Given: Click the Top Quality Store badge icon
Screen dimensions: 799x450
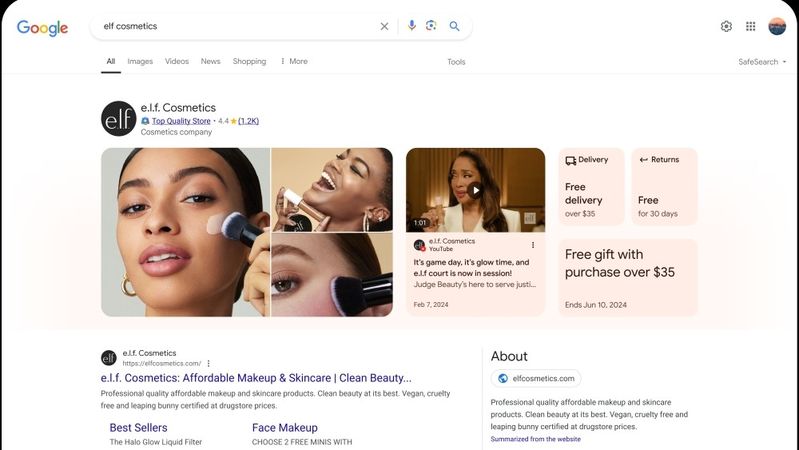Looking at the screenshot, I should tap(145, 121).
